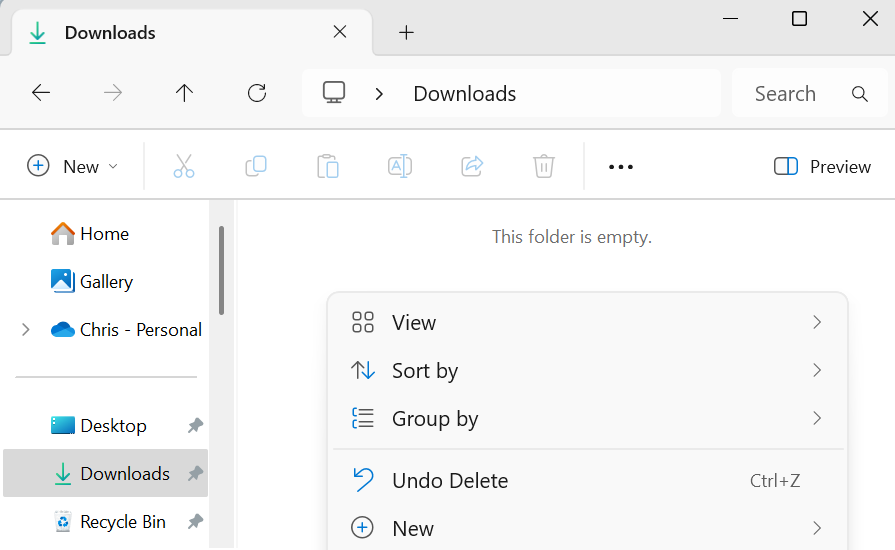This screenshot has width=895, height=550.
Task: Expand the Chris - Personal tree node
Action: pos(26,329)
